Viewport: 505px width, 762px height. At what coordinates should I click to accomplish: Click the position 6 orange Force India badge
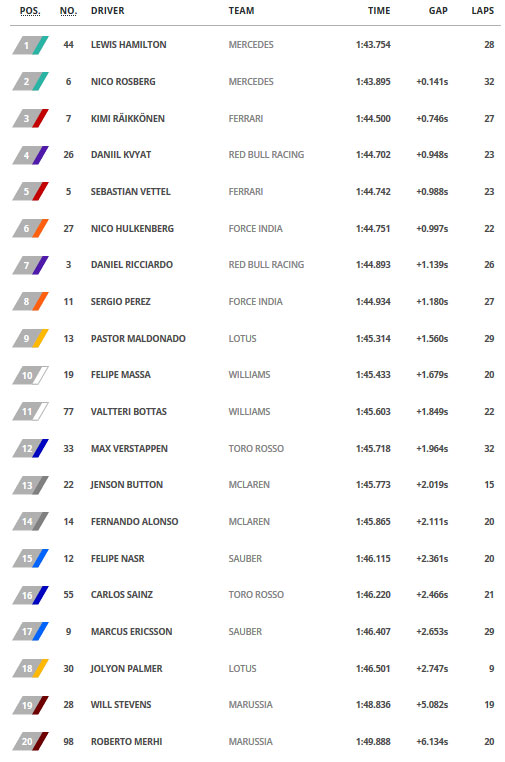[30, 228]
